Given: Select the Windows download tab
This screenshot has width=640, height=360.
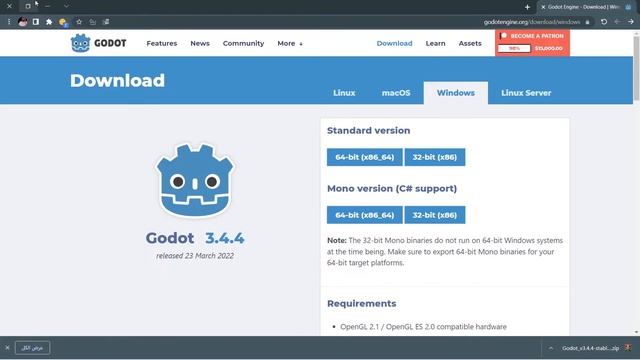Looking at the screenshot, I should click(456, 93).
